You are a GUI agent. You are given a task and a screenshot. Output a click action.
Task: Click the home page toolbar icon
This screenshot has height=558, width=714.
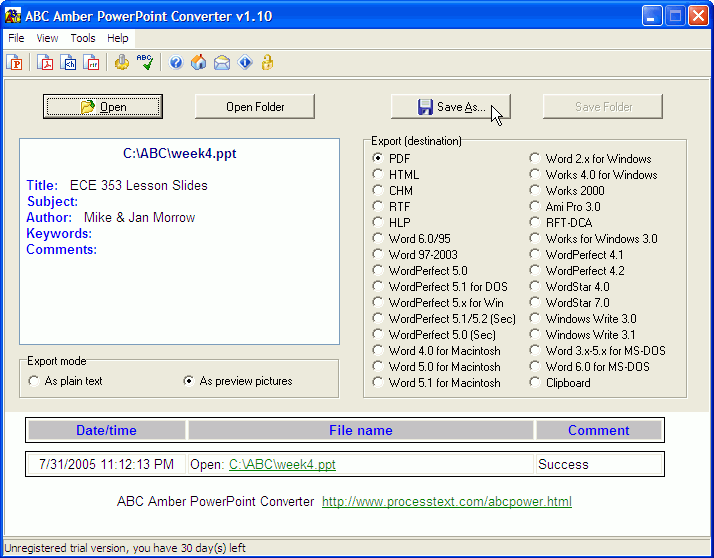tap(198, 63)
